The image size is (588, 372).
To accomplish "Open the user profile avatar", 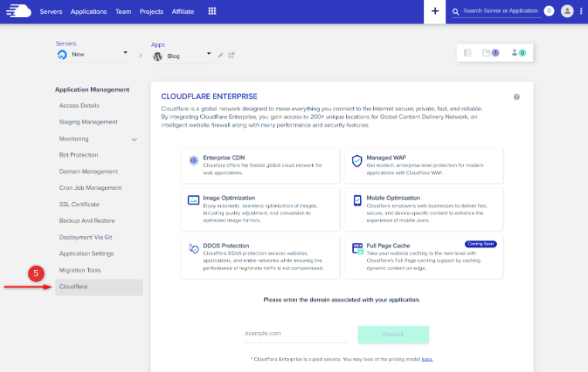I will [568, 12].
